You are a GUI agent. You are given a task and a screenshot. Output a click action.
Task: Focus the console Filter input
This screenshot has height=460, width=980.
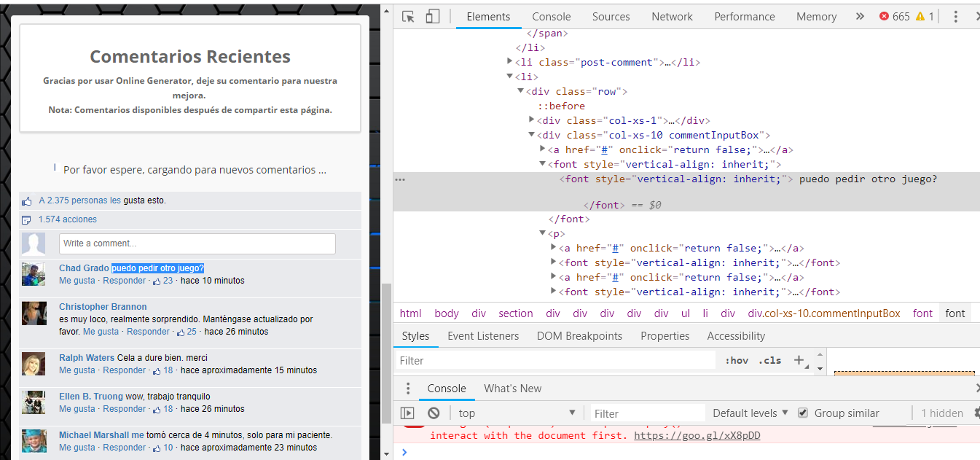(647, 413)
